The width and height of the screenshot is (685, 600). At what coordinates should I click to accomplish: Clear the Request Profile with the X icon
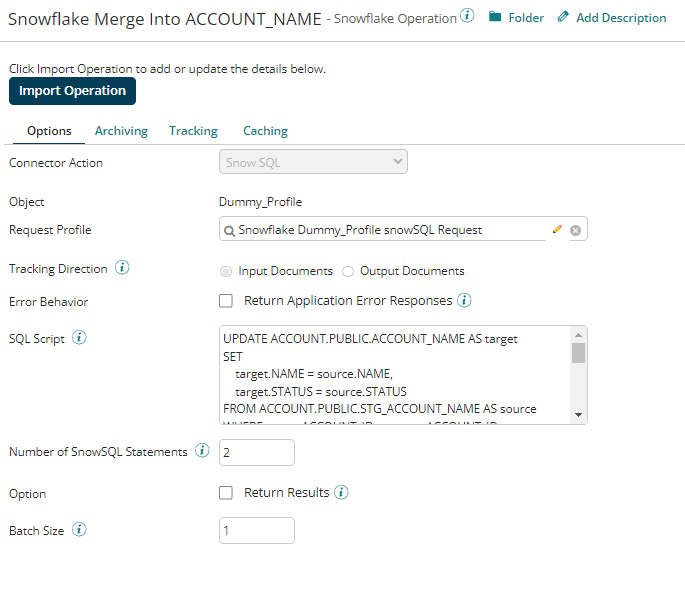click(575, 230)
